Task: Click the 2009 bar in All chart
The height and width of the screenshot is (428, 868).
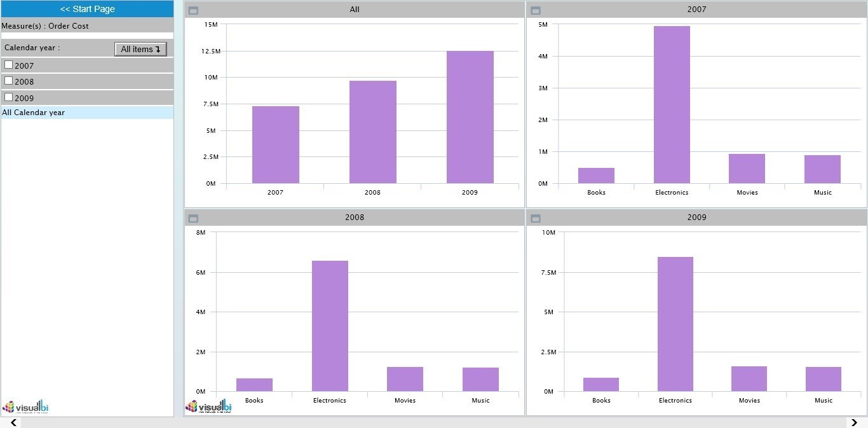Action: tap(470, 118)
